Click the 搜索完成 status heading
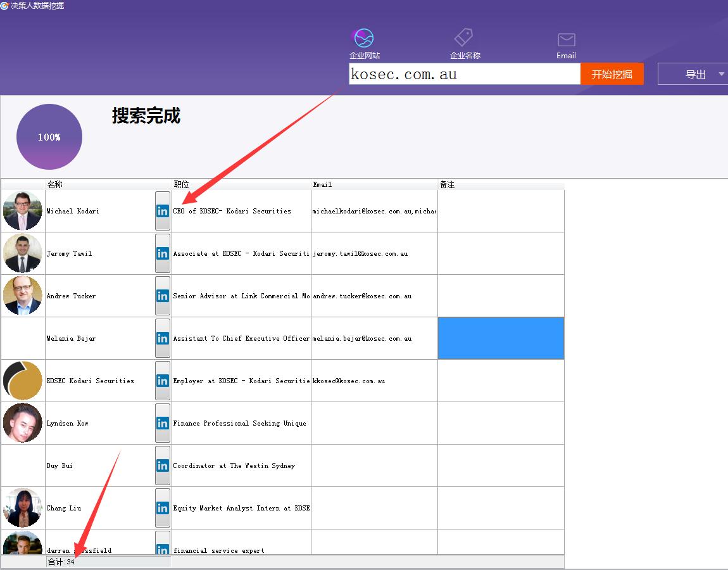 point(146,115)
